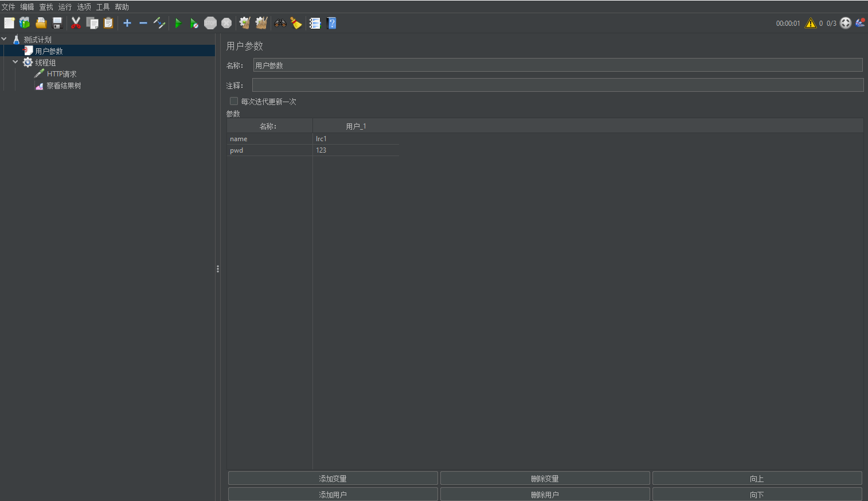The height and width of the screenshot is (501, 868).
Task: Click the 0/3 thread count indicator
Action: (x=831, y=24)
